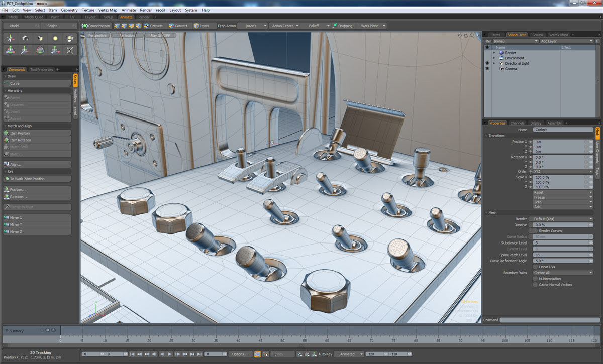603x364 pixels.
Task: Click the C button next to Summary
Action: pyautogui.click(x=47, y=330)
